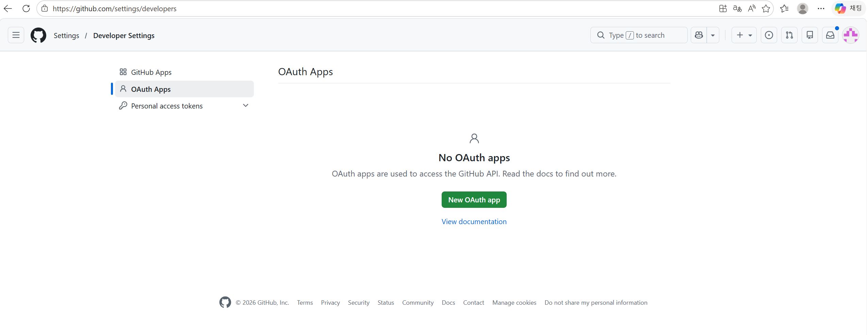Click the New OAuth app button

(474, 200)
